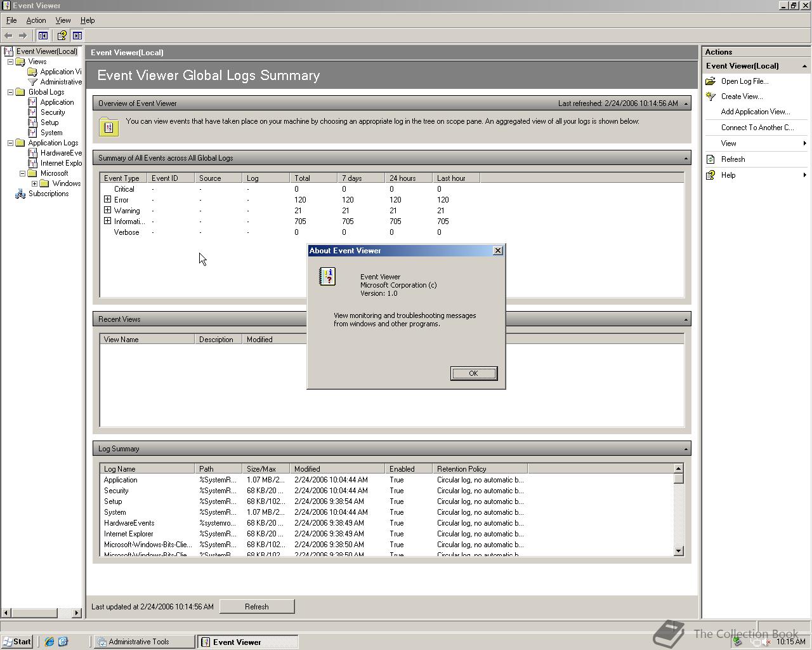
Task: Click Add Application View... action
Action: pyautogui.click(x=756, y=112)
